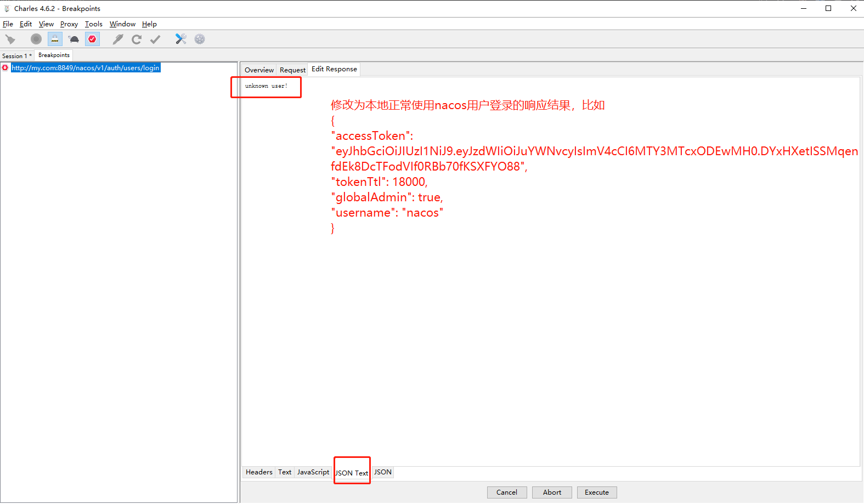Open the Tools wrench icon
This screenshot has width=864, height=504.
(181, 39)
